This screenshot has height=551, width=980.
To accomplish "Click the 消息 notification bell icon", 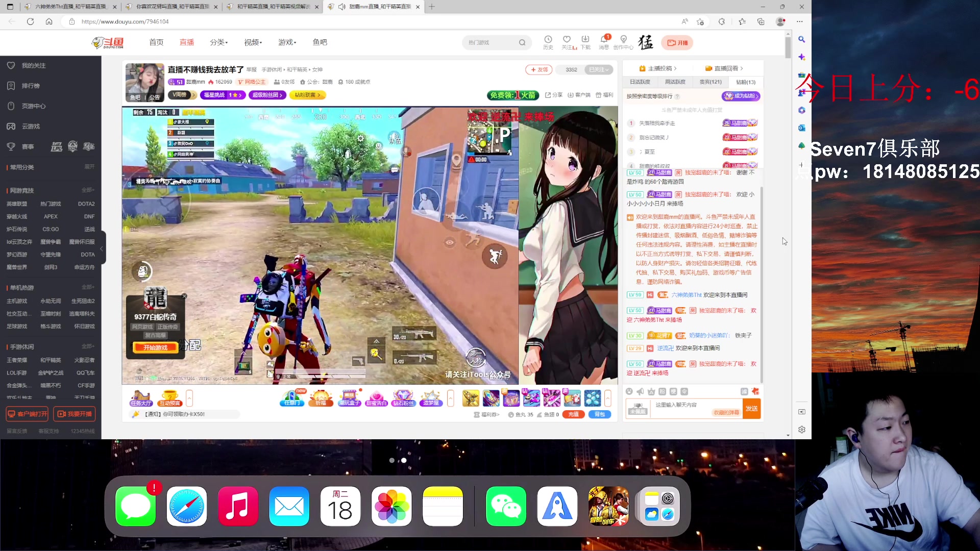I will pyautogui.click(x=604, y=40).
